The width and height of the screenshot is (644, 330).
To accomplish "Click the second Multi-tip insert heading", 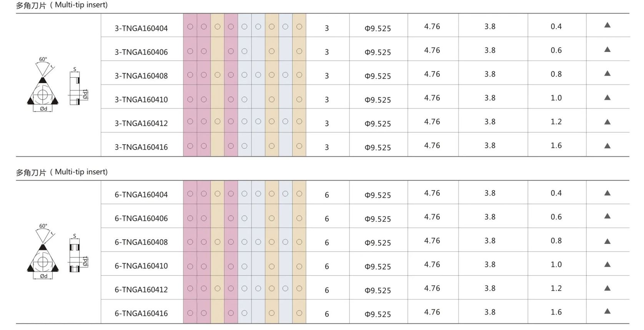I will (x=62, y=172).
